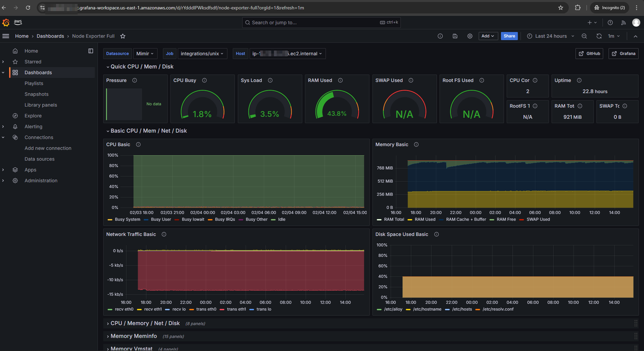Open dashboard settings gear icon
This screenshot has width=644, height=351.
(470, 36)
